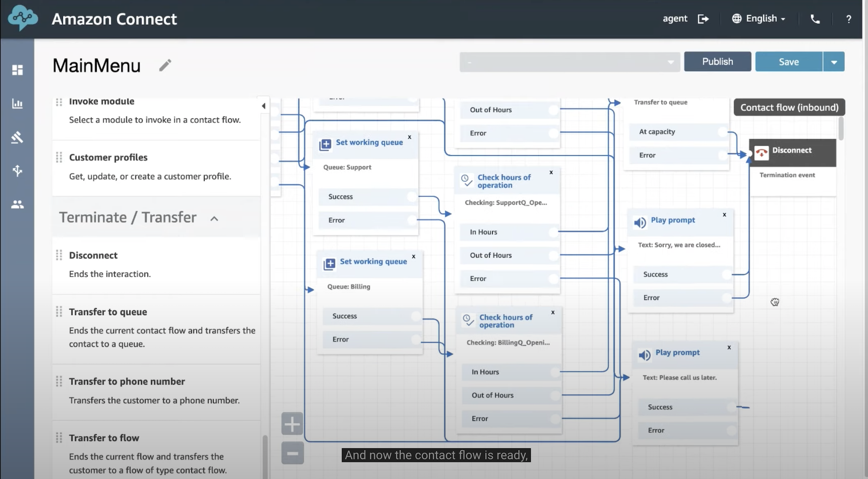Open the English language dropdown

759,19
